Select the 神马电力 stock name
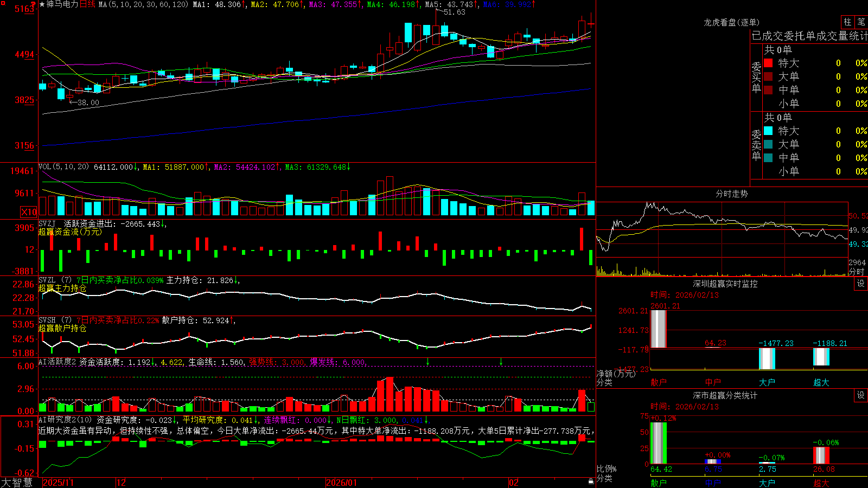 coord(62,4)
